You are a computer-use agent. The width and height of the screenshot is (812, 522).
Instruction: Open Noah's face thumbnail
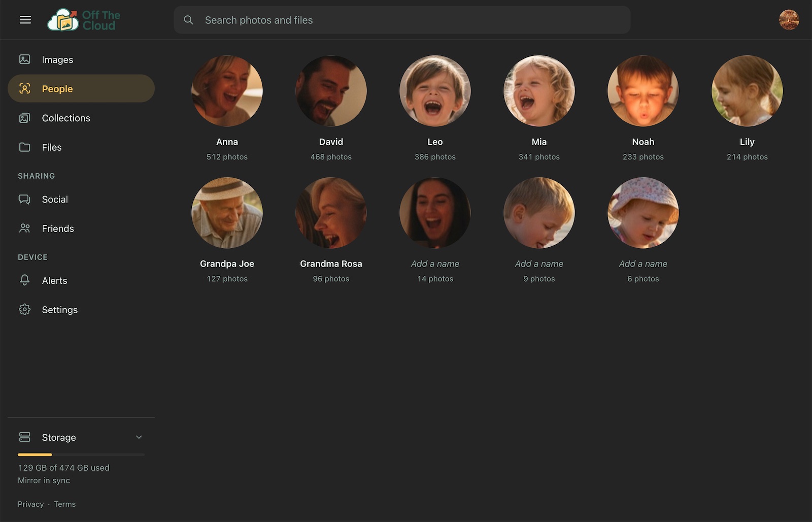click(643, 91)
